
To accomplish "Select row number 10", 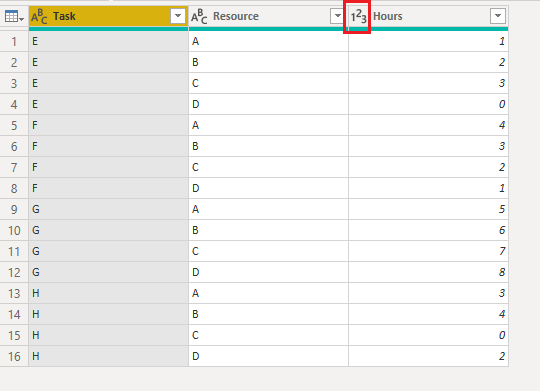I will coord(14,230).
